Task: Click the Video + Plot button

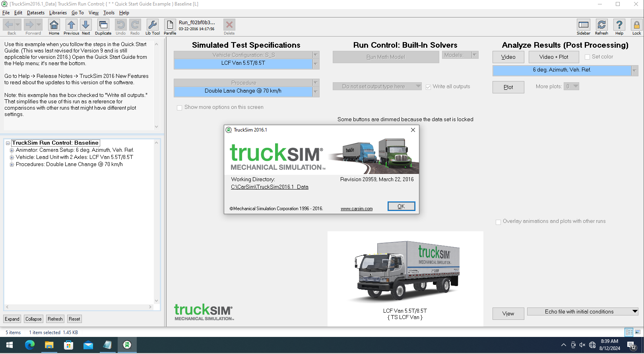Action: coord(554,57)
